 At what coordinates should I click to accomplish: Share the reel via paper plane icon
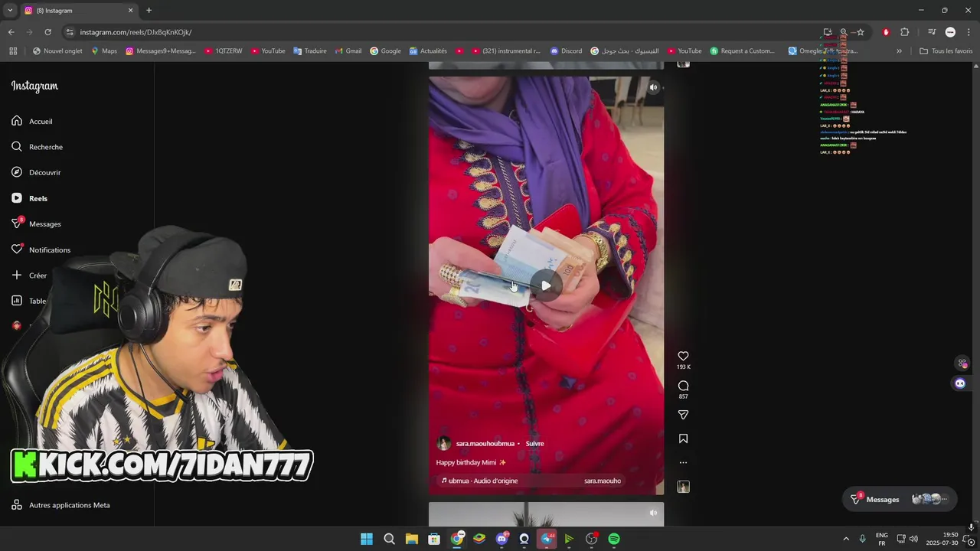[683, 415]
